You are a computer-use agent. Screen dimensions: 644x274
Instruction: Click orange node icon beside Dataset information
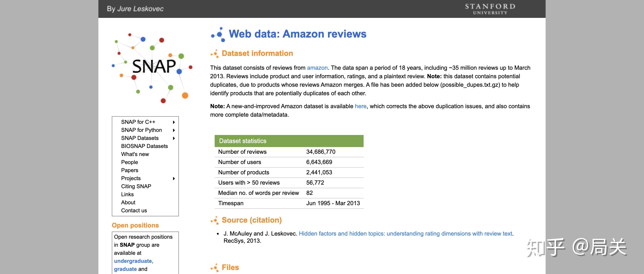(215, 53)
